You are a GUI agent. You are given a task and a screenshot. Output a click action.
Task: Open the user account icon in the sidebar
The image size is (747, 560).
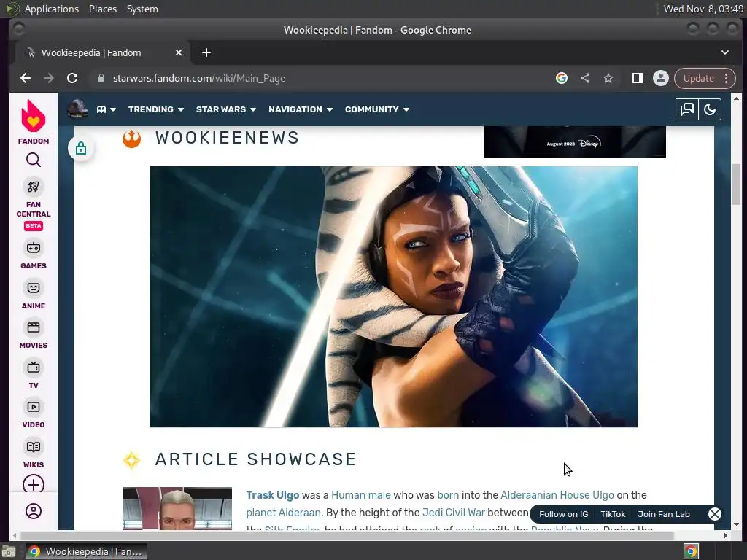(x=34, y=511)
